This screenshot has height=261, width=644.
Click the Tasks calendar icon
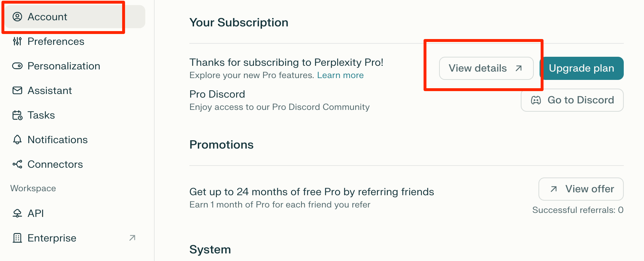tap(17, 115)
